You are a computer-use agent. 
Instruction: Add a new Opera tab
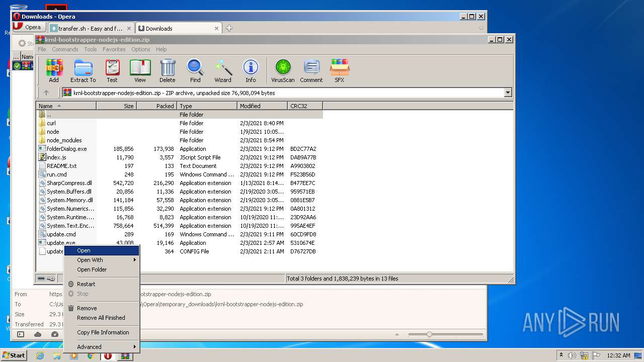pos(229,28)
